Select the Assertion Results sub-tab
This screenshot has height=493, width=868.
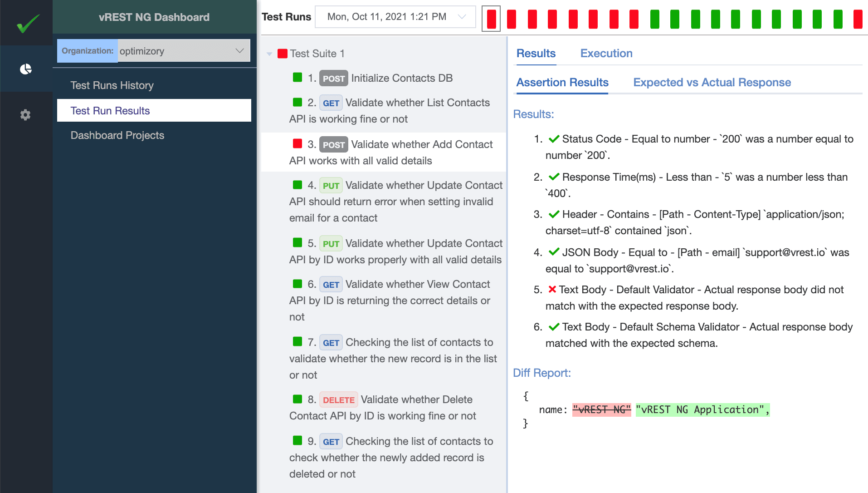(x=562, y=82)
